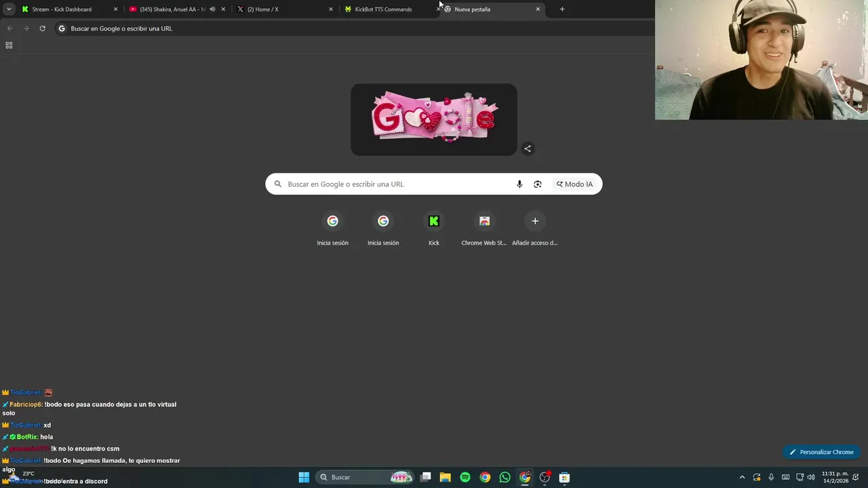868x488 pixels.
Task: Open taskbar volume control
Action: click(811, 477)
